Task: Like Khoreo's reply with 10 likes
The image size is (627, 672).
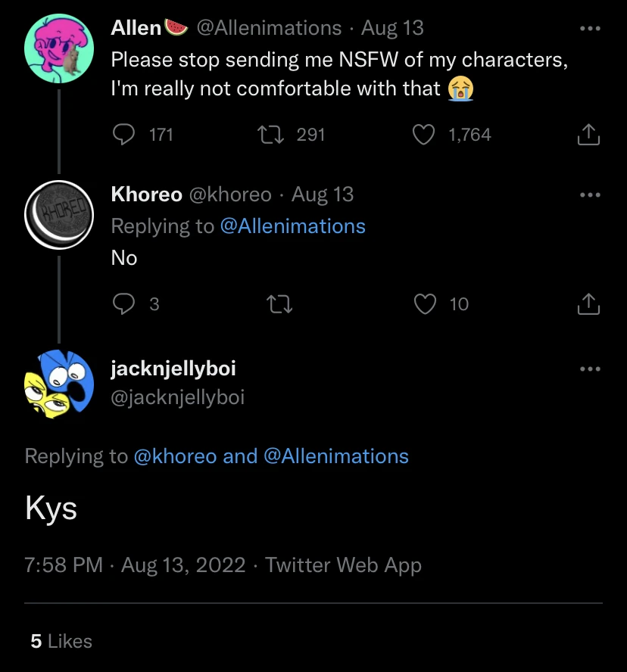Action: 426,304
